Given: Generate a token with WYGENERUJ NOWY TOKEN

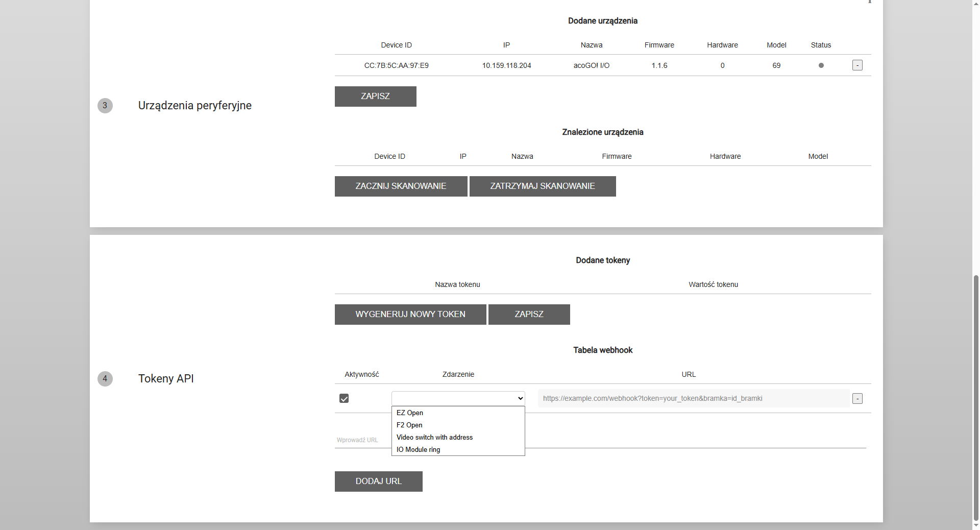Looking at the screenshot, I should 410,315.
